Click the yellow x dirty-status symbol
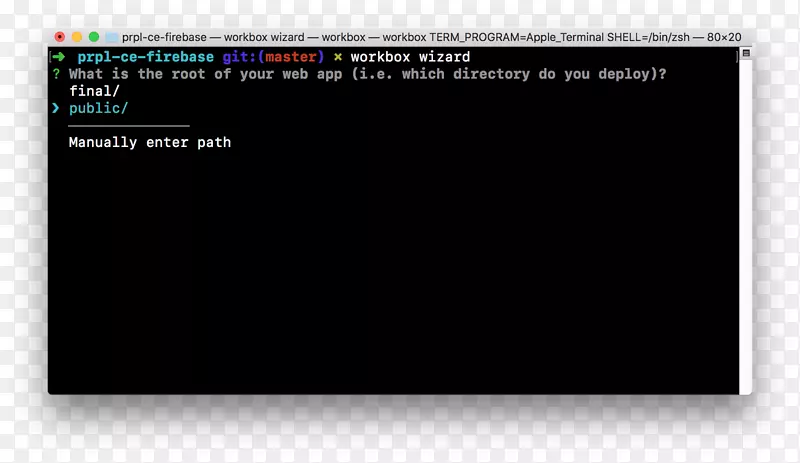 pyautogui.click(x=337, y=57)
